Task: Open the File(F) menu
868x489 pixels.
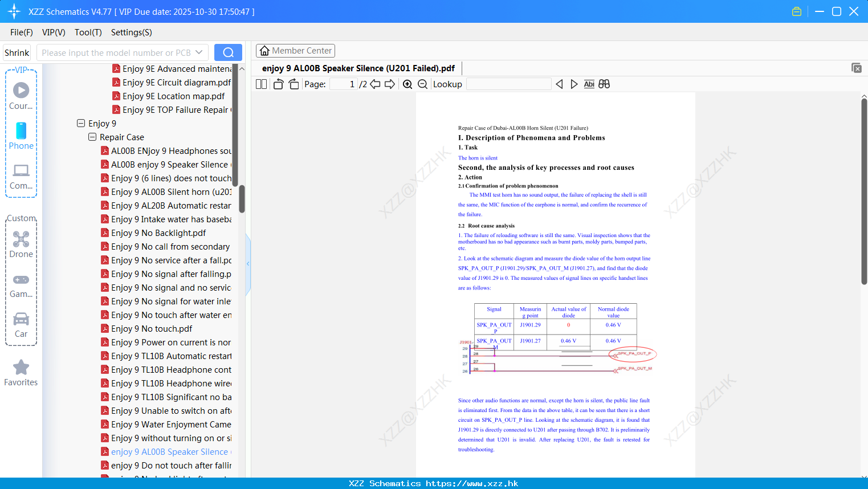Action: (x=22, y=32)
